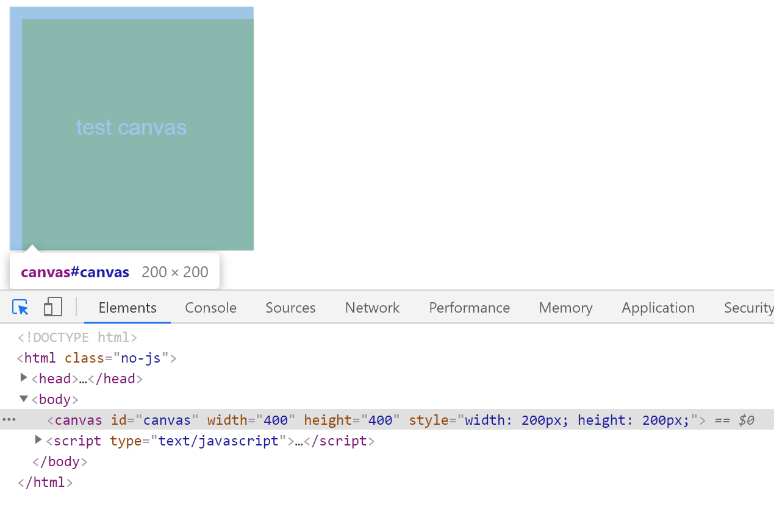Switch to the Memory tab
The height and width of the screenshot is (532, 774).
point(565,308)
